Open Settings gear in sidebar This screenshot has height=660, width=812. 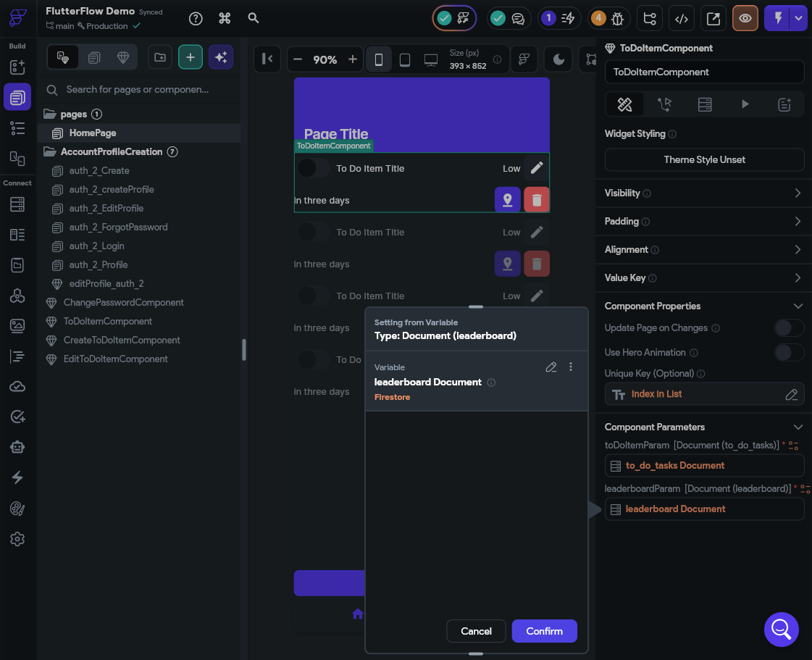coord(17,539)
